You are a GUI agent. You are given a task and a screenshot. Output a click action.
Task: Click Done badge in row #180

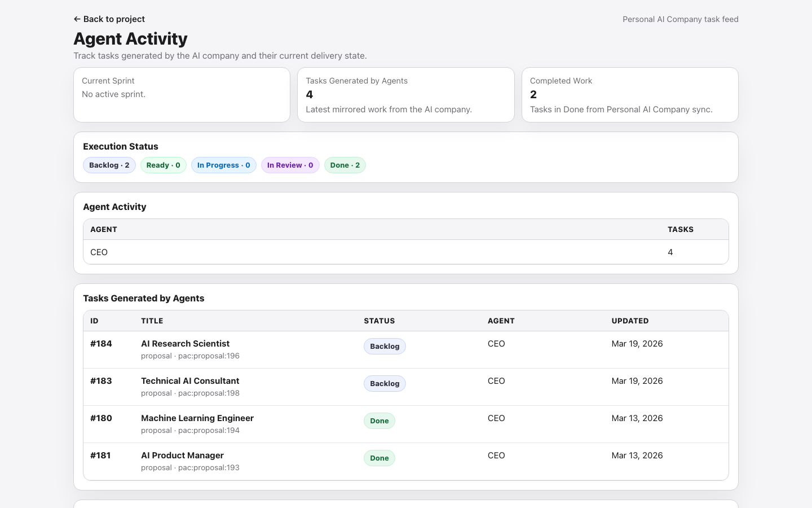pos(379,421)
